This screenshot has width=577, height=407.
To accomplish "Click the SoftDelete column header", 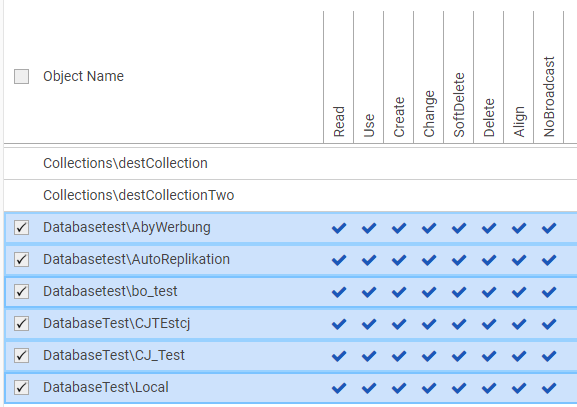I will pos(459,105).
